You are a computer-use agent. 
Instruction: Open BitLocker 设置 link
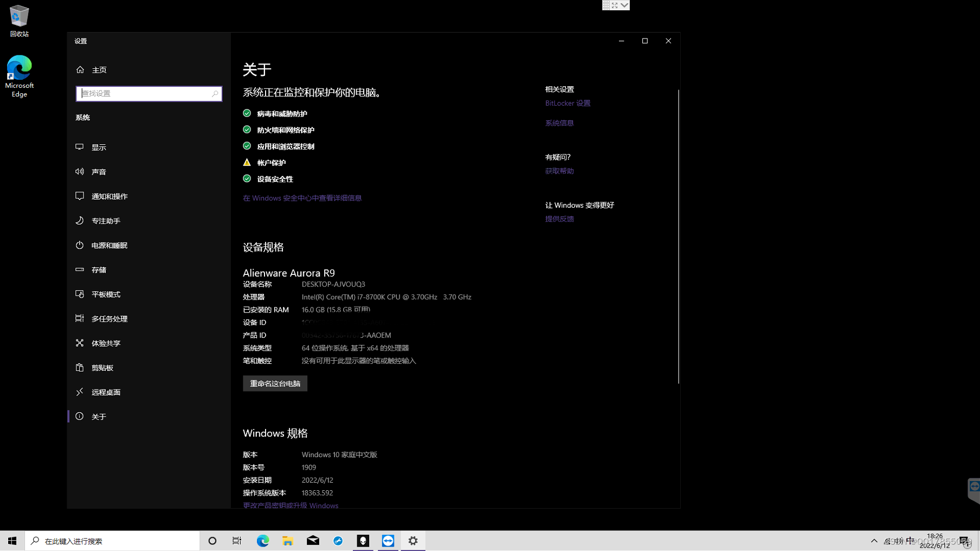[x=568, y=103]
